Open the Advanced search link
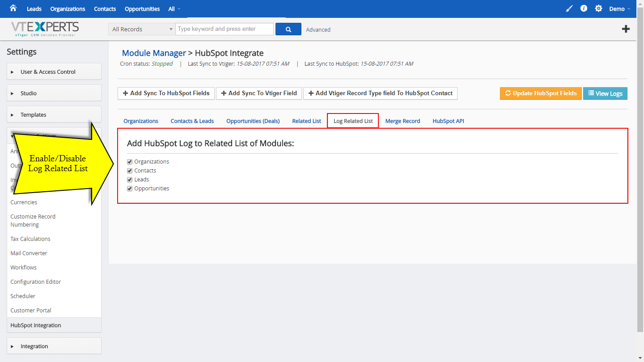Viewport: 644px width, 362px height. (318, 29)
